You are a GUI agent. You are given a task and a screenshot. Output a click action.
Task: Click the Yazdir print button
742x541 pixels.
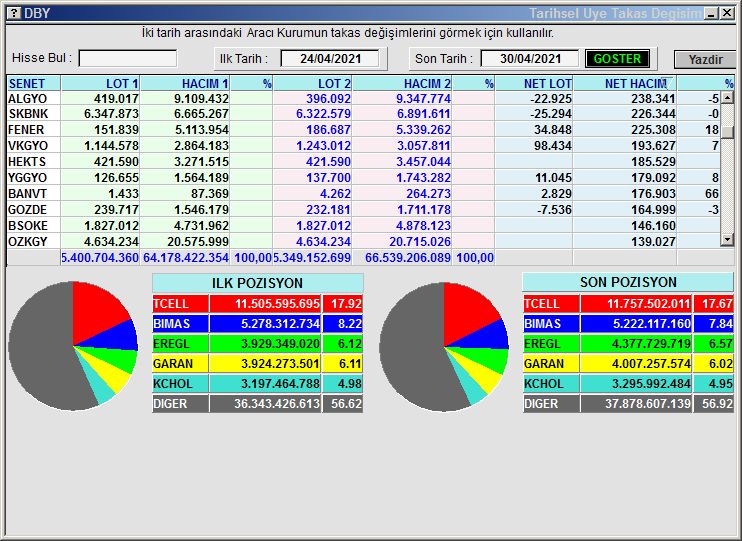point(705,60)
